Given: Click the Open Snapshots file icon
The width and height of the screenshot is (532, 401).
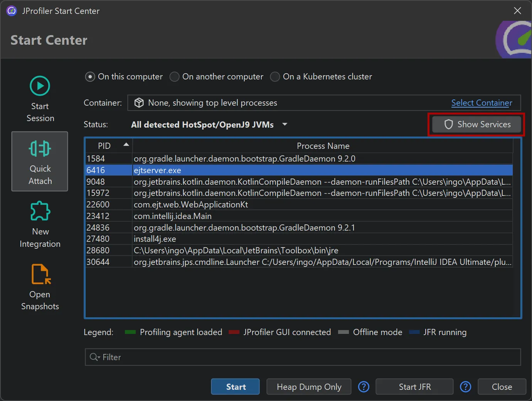Looking at the screenshot, I should [40, 274].
